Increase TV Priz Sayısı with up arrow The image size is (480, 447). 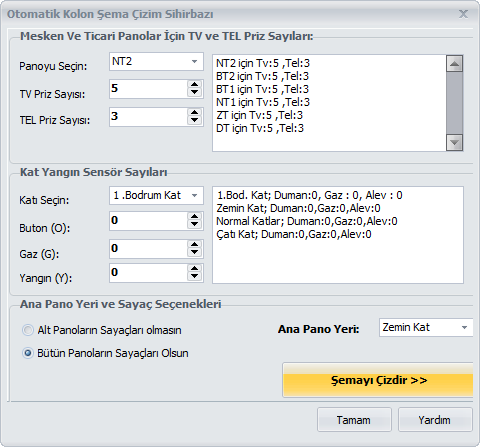tap(194, 84)
